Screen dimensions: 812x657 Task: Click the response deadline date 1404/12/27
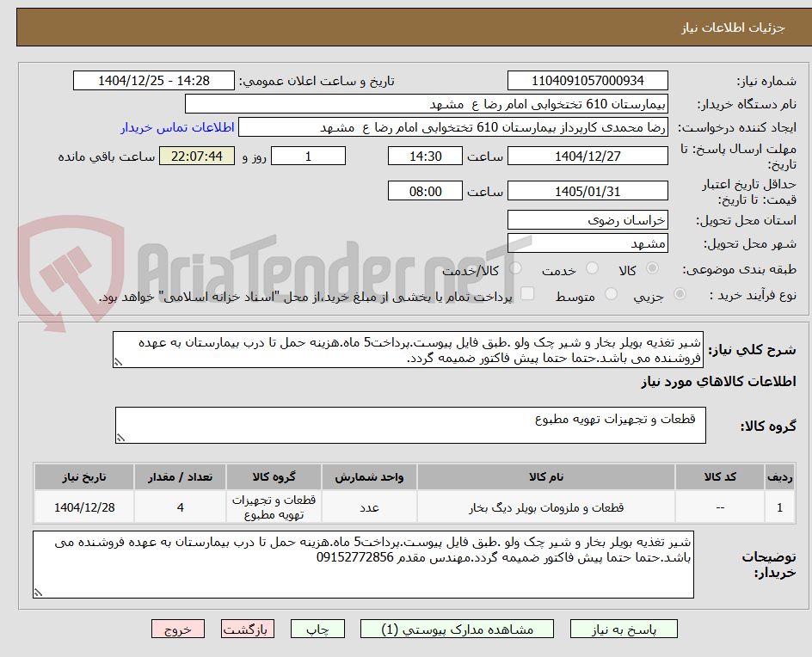(x=587, y=156)
